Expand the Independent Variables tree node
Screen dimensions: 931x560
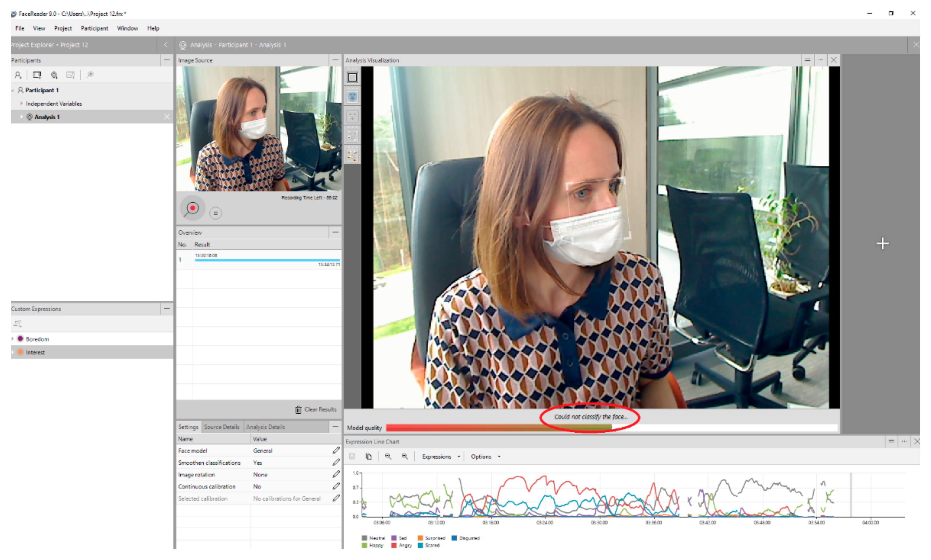[x=21, y=103]
